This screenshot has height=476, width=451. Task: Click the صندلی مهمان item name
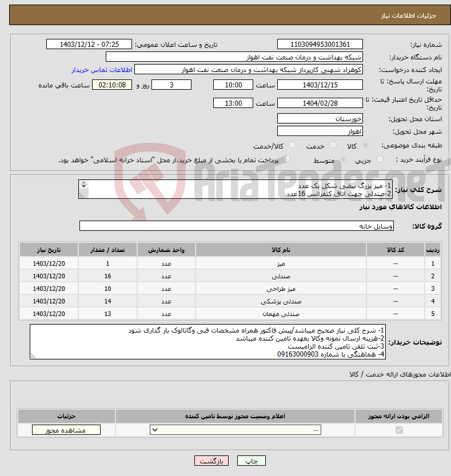point(281,314)
